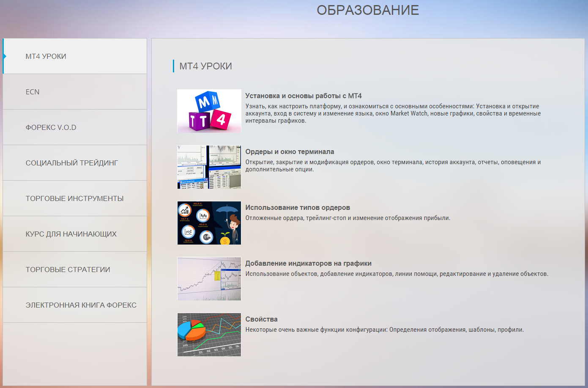Open the umbrella businessman order types thumbnail

coord(209,223)
